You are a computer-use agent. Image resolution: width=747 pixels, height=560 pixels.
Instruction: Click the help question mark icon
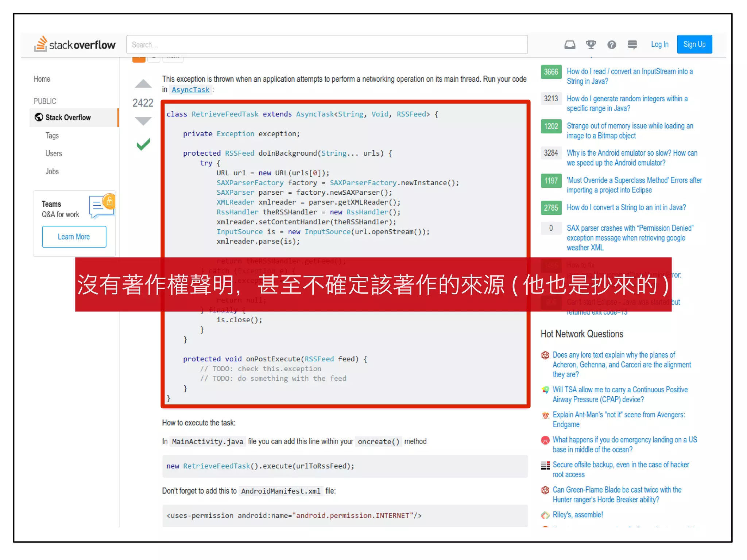tap(612, 44)
